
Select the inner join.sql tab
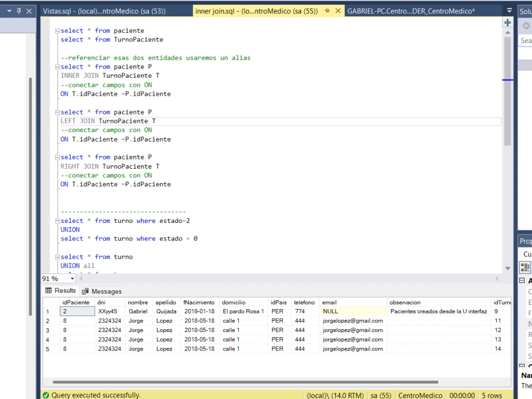coord(256,11)
